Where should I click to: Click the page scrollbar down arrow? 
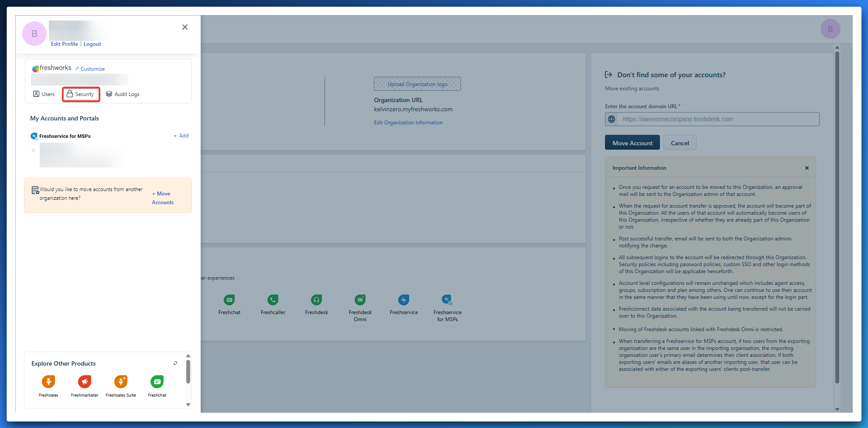point(837,409)
